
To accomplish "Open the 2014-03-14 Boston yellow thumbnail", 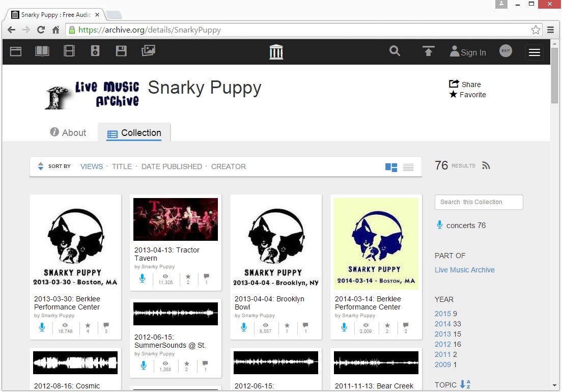I will [x=376, y=244].
